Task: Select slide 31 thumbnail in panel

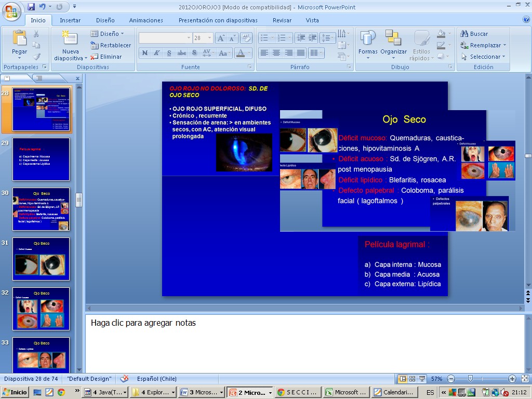Action: 41,259
